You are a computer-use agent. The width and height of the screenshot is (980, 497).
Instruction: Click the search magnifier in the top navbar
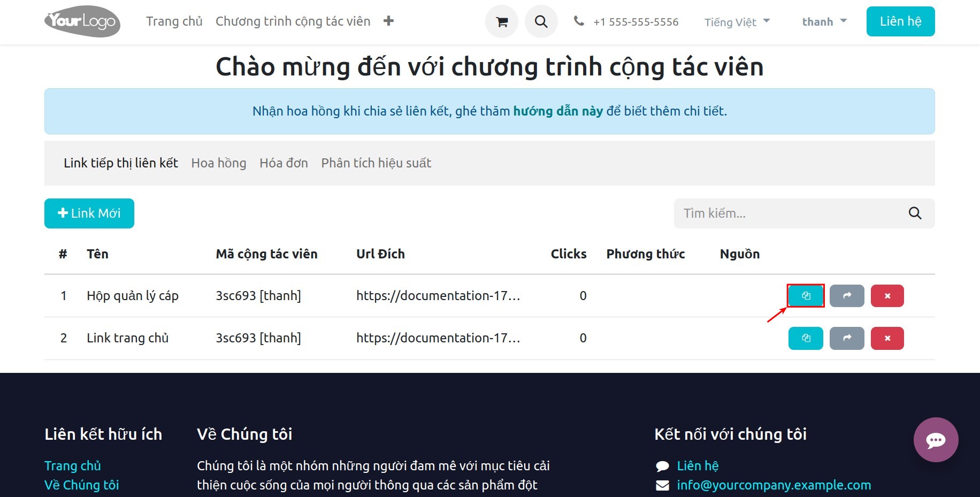coord(541,21)
